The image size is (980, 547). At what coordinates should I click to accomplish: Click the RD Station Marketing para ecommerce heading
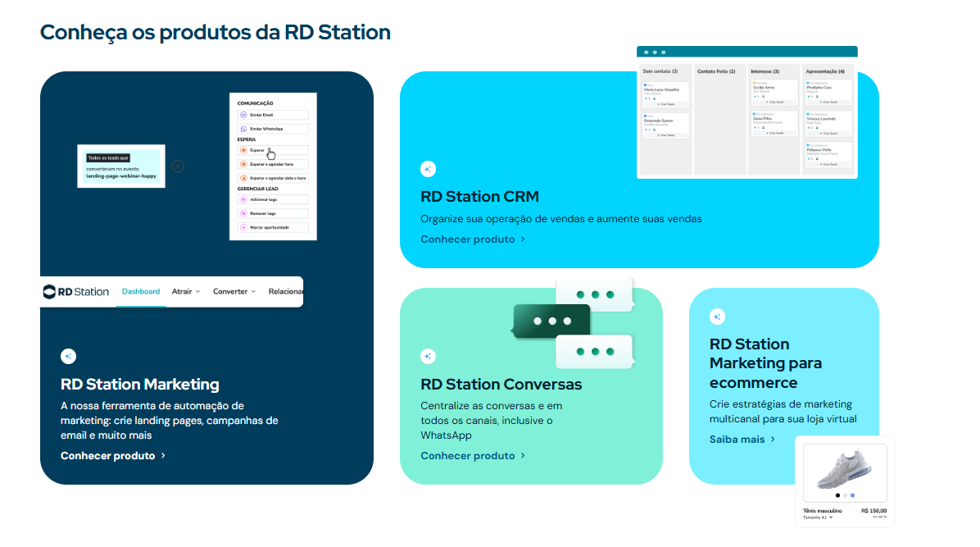[765, 363]
